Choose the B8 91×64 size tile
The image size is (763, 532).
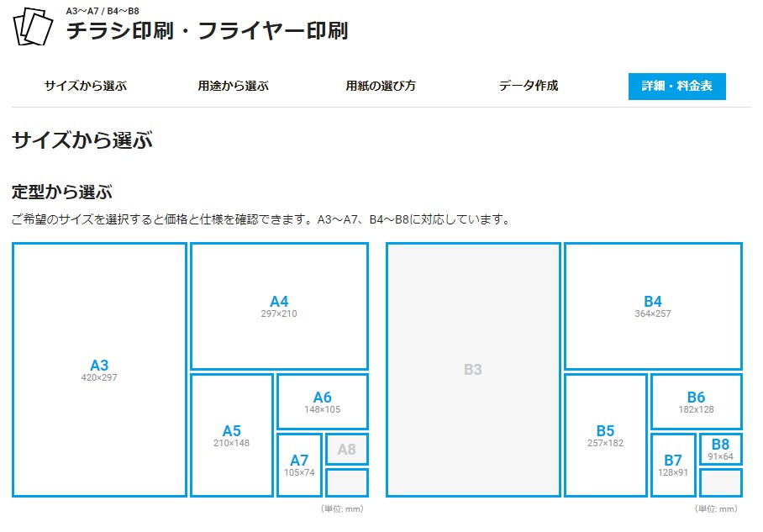[x=720, y=449]
